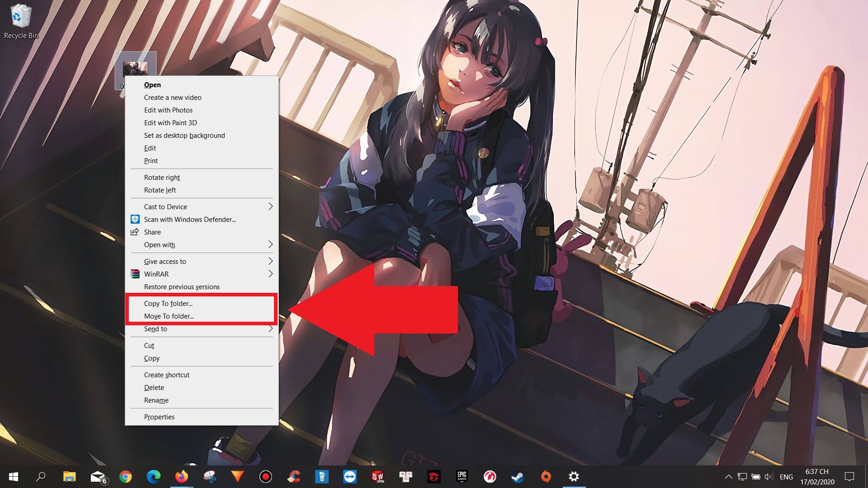Open Firefox from the taskbar
The image size is (868, 488).
[182, 476]
